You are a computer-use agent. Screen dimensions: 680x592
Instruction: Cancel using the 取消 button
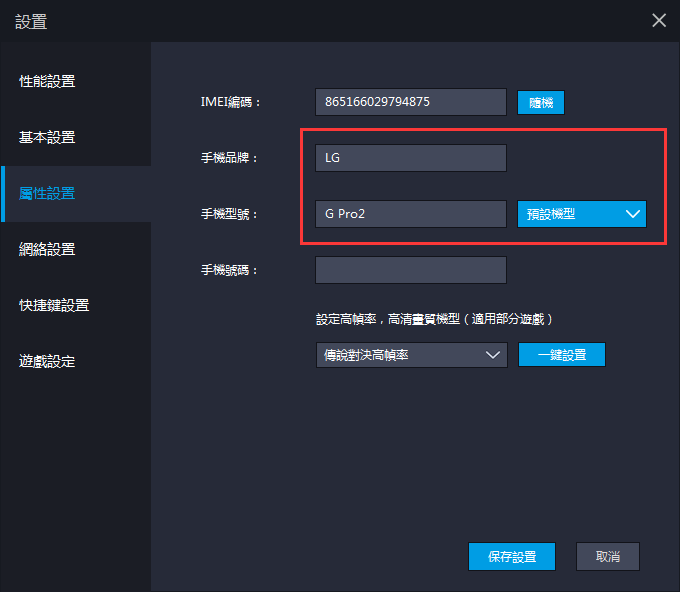608,557
